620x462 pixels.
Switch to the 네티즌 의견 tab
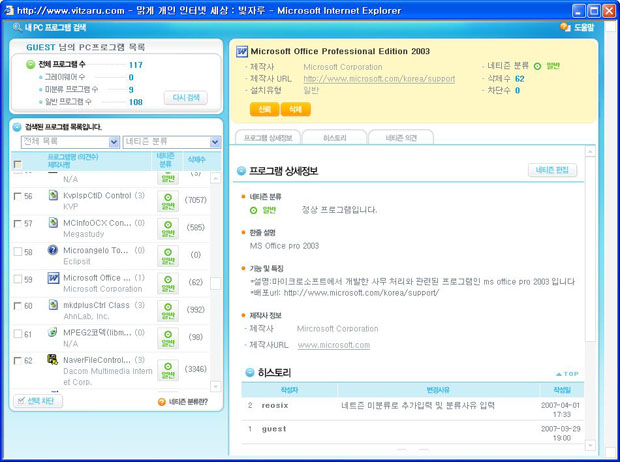(x=401, y=138)
